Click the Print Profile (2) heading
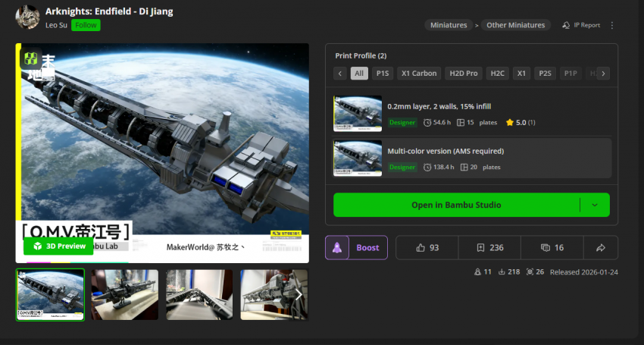Viewport: 644px width, 345px height. (361, 55)
